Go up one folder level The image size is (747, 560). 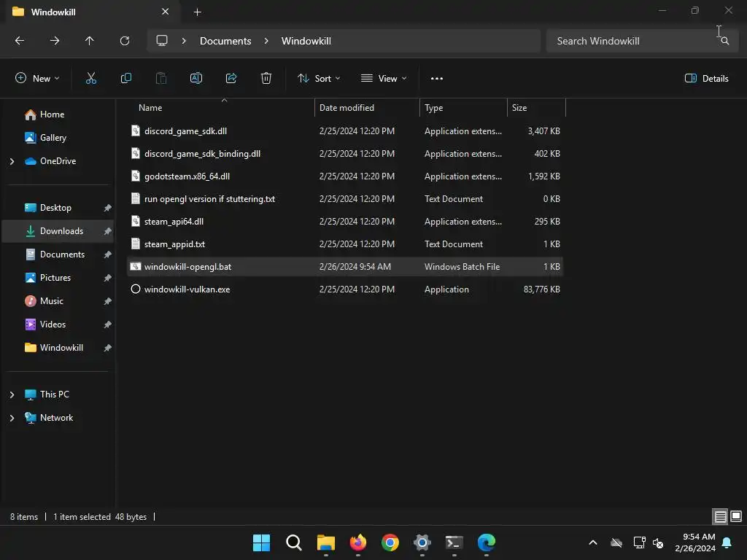[x=90, y=41]
